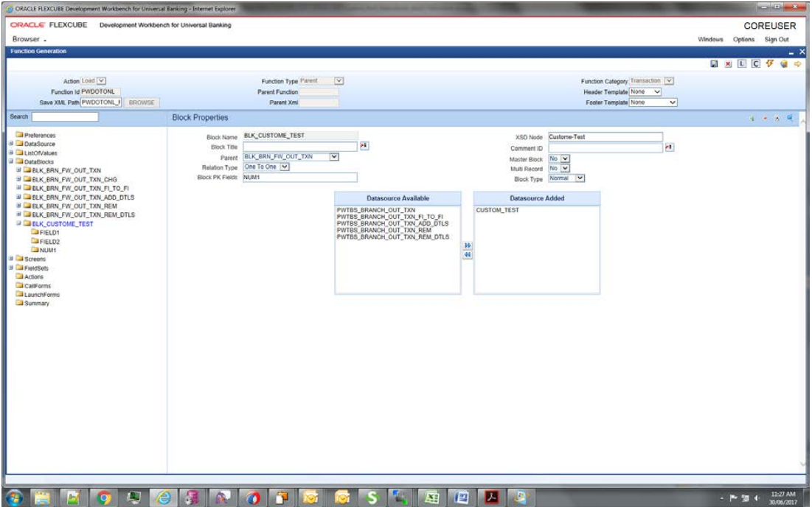This screenshot has width=812, height=507.
Task: Open the Block Title label picker icon
Action: tap(364, 146)
